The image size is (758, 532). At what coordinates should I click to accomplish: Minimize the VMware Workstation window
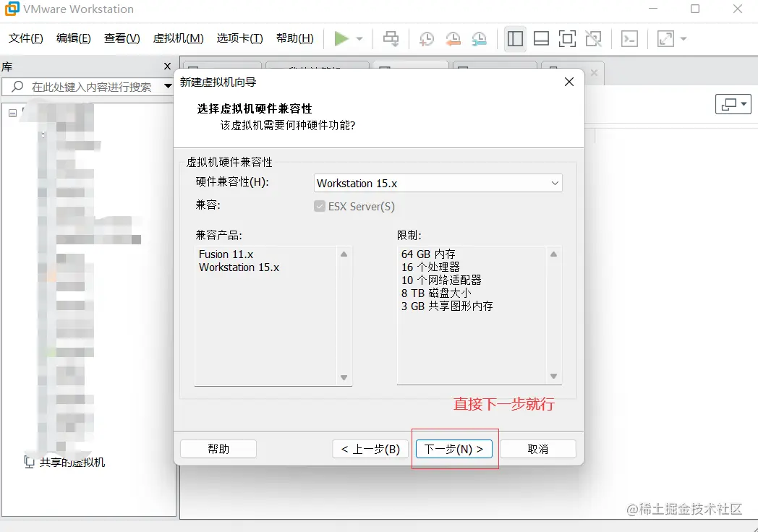(653, 9)
